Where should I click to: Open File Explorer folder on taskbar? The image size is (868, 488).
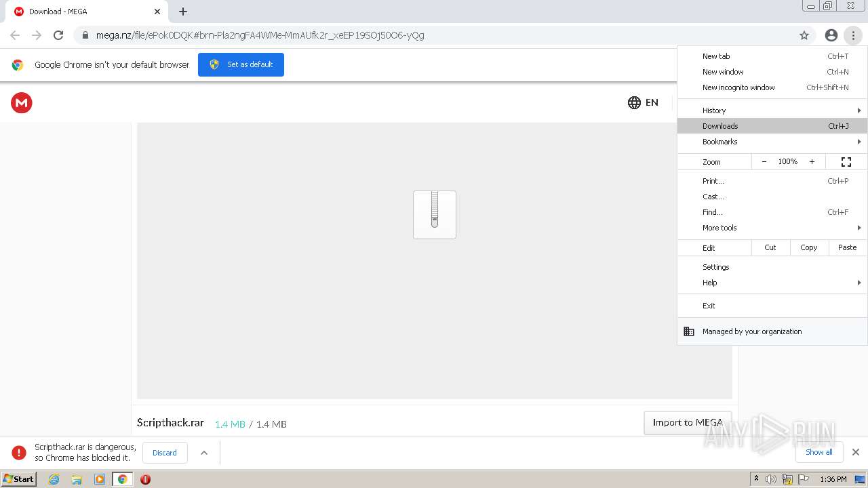click(77, 479)
